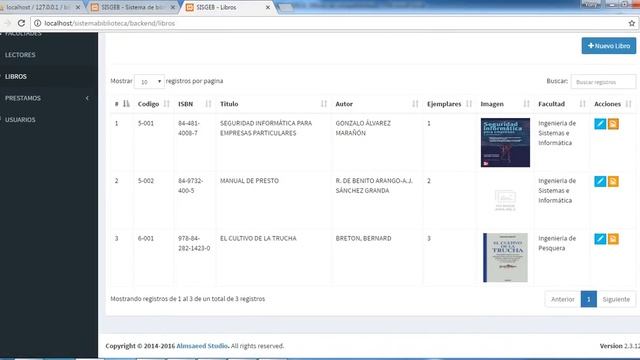
Task: Edit El Cultivo de la Trucha book
Action: coord(600,239)
